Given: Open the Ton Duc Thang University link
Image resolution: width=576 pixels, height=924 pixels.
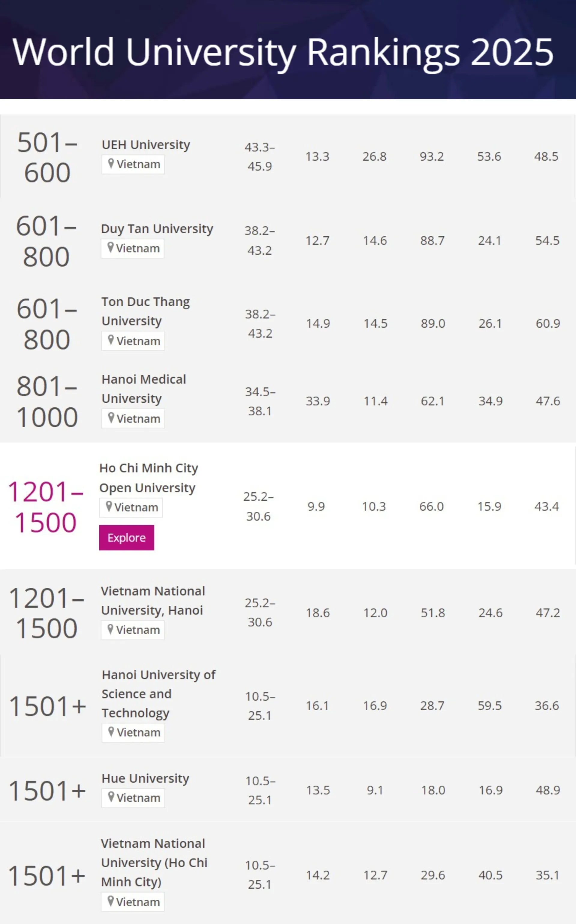Looking at the screenshot, I should coord(146,311).
